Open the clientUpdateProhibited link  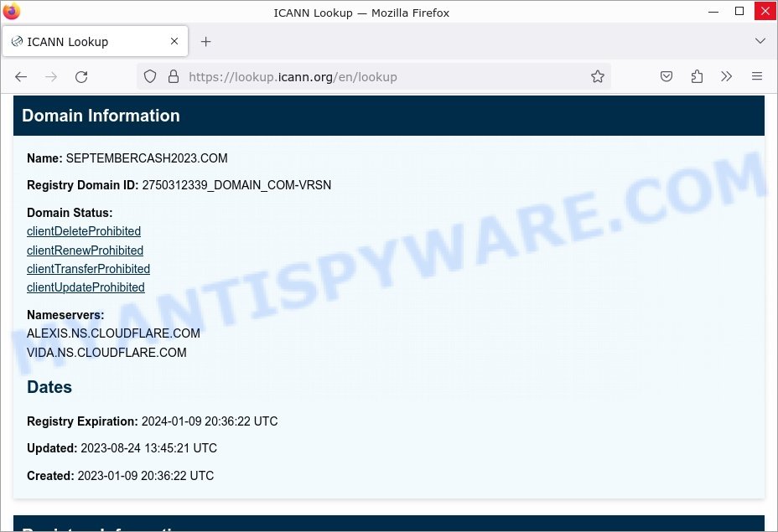86,287
